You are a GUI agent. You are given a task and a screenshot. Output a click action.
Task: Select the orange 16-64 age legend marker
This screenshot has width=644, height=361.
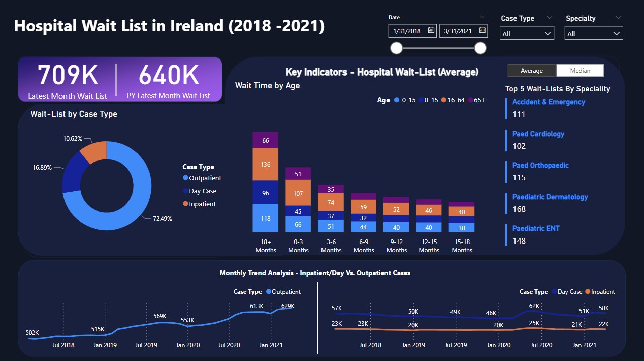[x=444, y=100]
